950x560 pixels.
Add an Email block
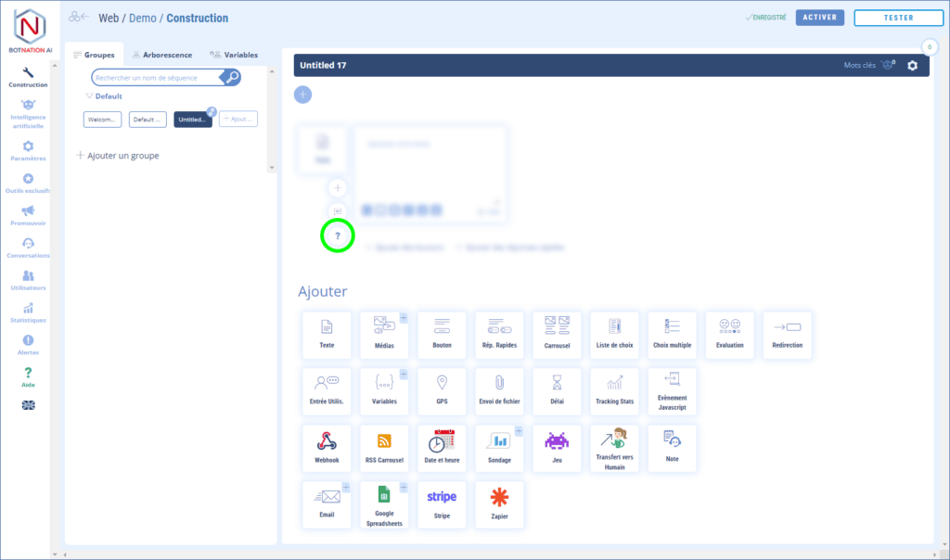coord(327,504)
